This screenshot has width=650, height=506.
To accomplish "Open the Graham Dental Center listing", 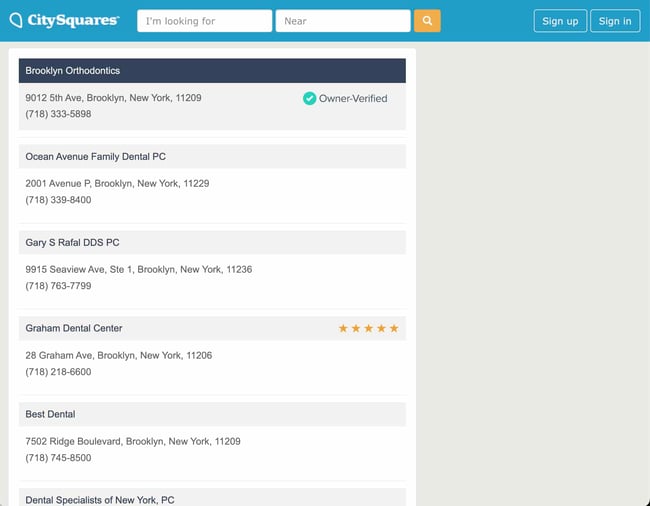I will click(74, 328).
